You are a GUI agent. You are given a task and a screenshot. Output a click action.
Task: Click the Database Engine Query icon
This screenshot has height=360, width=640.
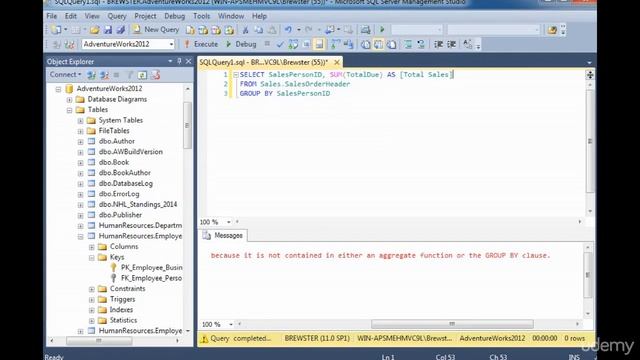pos(190,30)
